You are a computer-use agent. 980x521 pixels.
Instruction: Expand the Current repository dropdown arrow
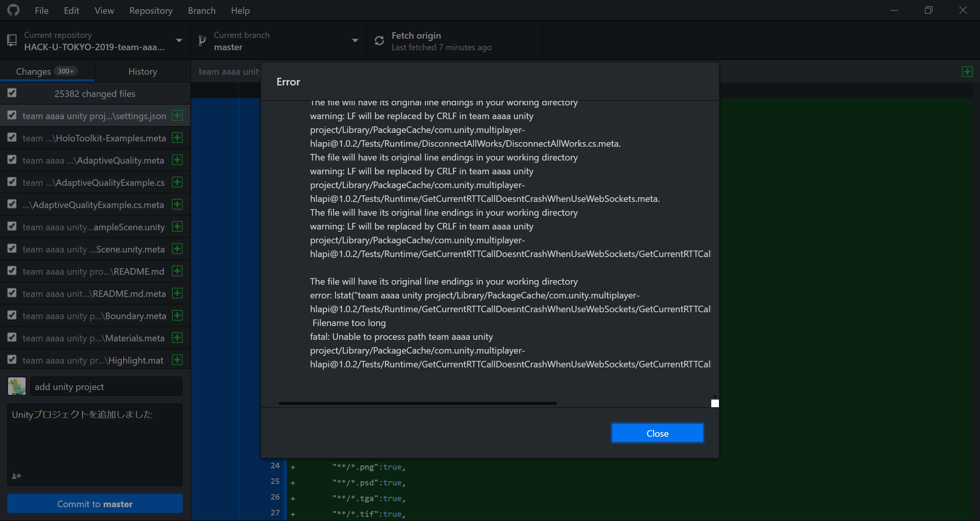click(x=179, y=41)
